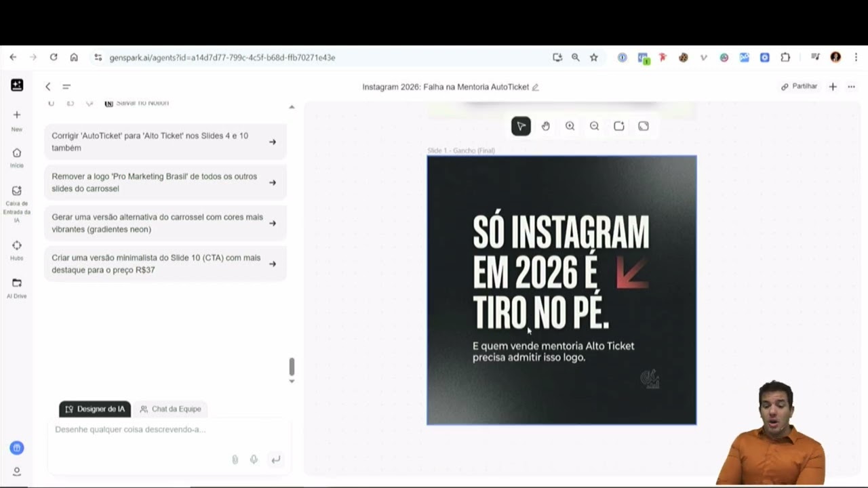Click the blue globe icon in sidebar
The height and width of the screenshot is (488, 868).
pos(17,448)
